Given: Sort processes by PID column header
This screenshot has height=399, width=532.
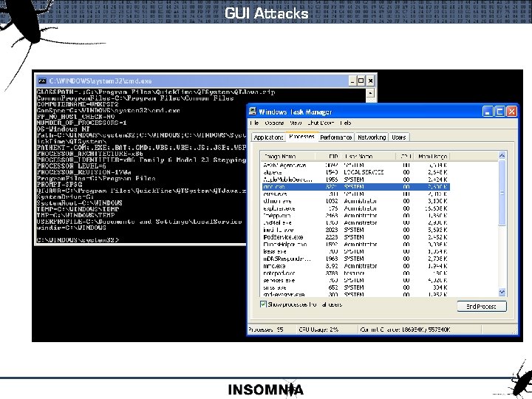Looking at the screenshot, I should pos(328,156).
